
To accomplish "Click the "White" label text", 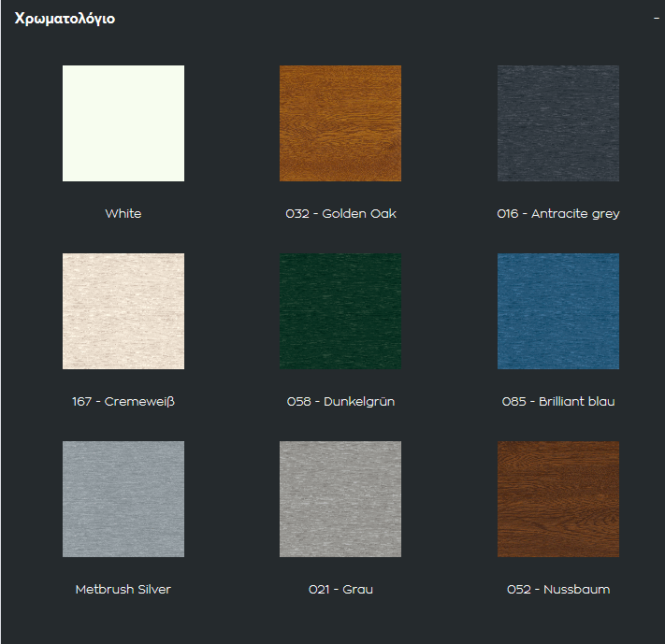I will 123,214.
